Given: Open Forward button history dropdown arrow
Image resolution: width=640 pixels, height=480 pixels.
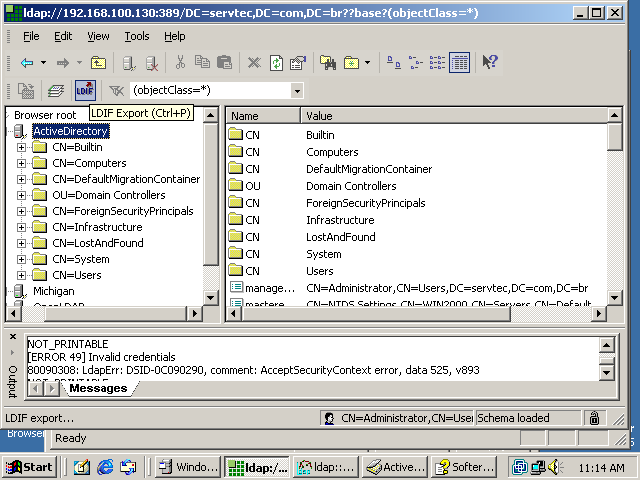Looking at the screenshot, I should [x=80, y=63].
